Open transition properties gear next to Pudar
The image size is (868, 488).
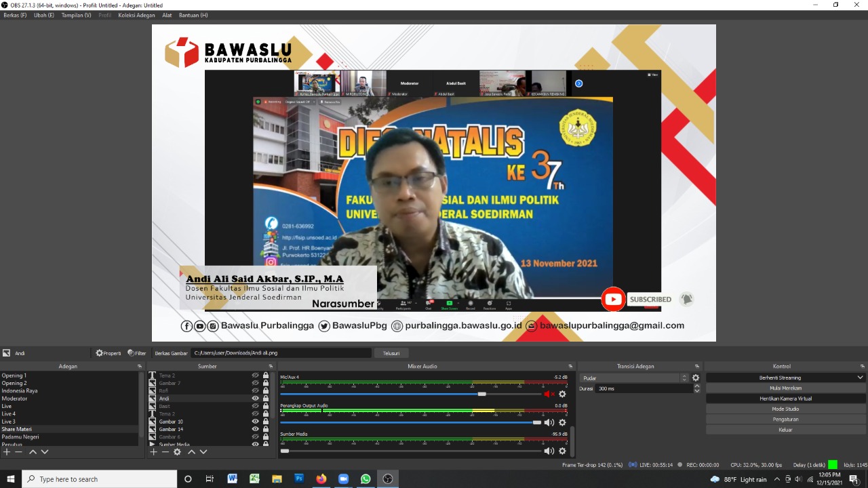[695, 378]
